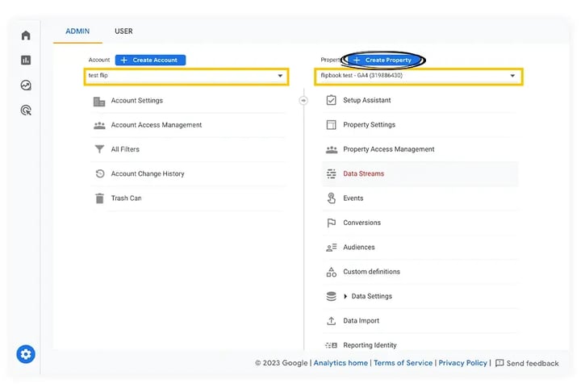Click the All Filters funnel icon
This screenshot has width=581, height=392.
tap(99, 149)
